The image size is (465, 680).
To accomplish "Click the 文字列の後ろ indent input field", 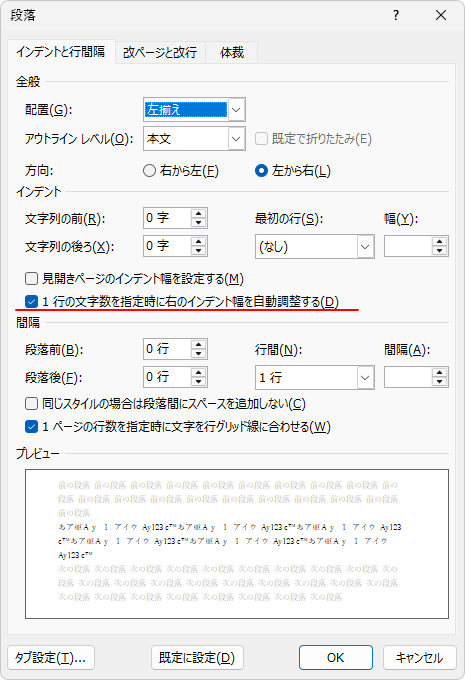I will pyautogui.click(x=167, y=246).
